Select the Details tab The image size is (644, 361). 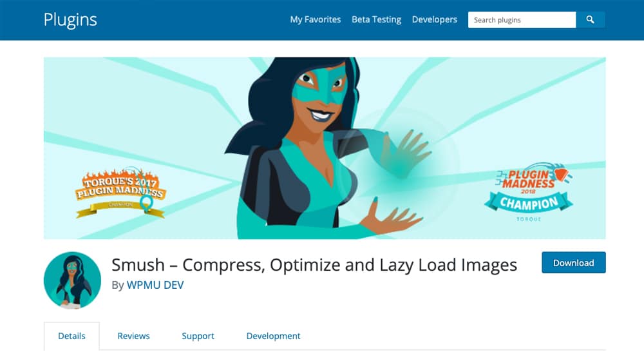click(x=71, y=336)
